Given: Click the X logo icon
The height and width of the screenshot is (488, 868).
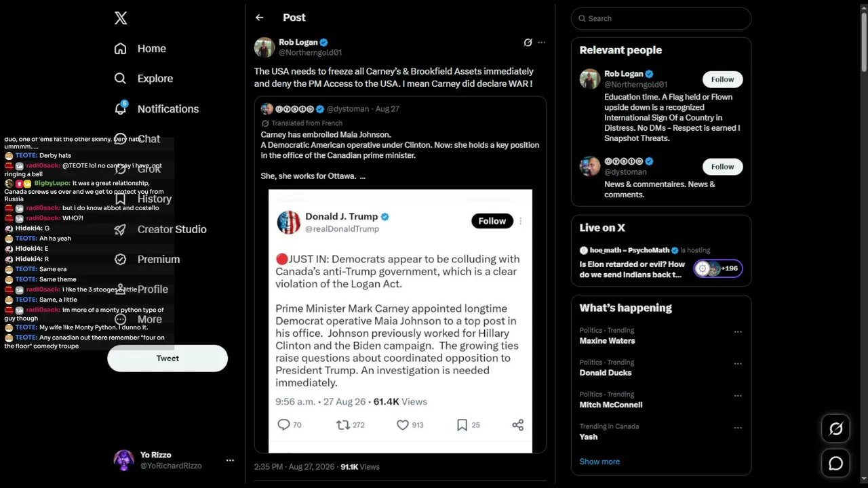Looking at the screenshot, I should [121, 18].
